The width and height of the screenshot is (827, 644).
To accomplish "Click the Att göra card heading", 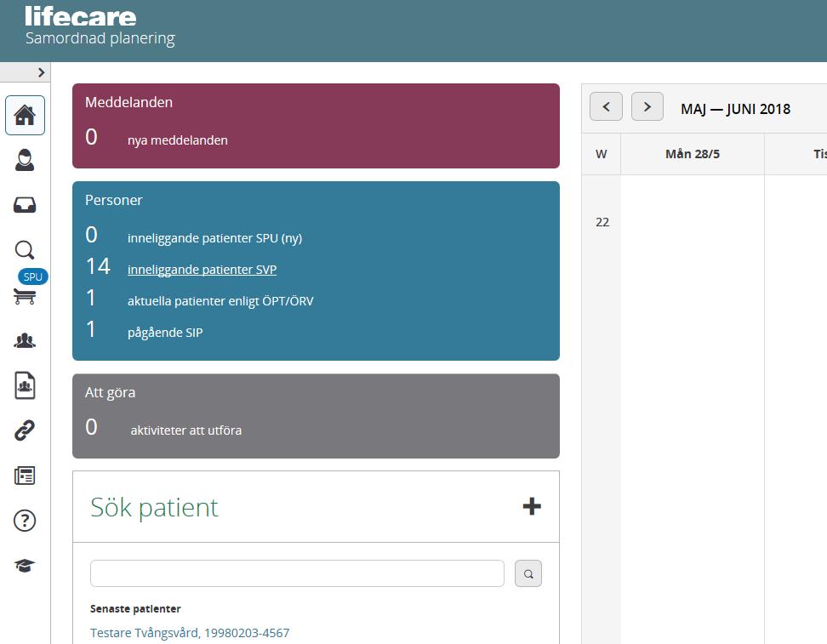I will pos(111,393).
